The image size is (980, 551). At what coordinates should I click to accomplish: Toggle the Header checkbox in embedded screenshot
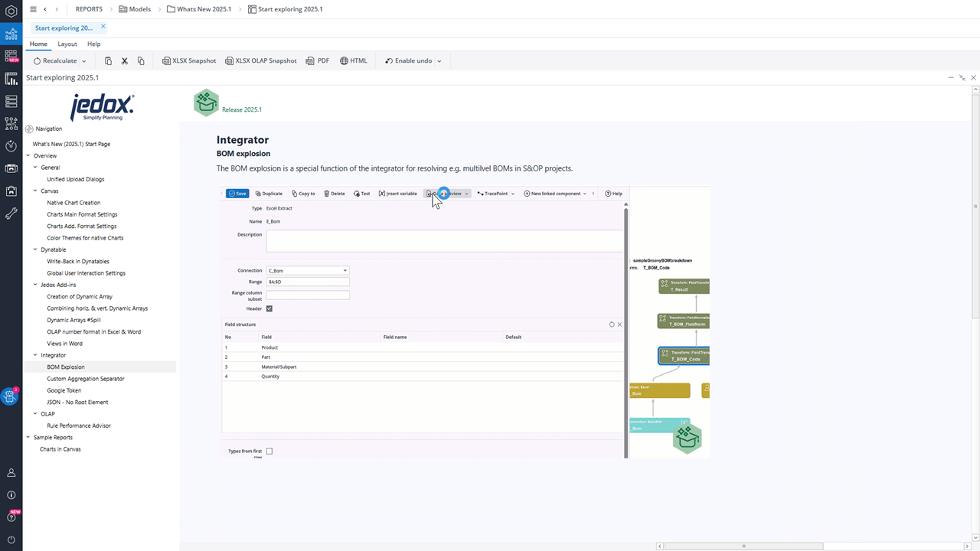pyautogui.click(x=269, y=308)
